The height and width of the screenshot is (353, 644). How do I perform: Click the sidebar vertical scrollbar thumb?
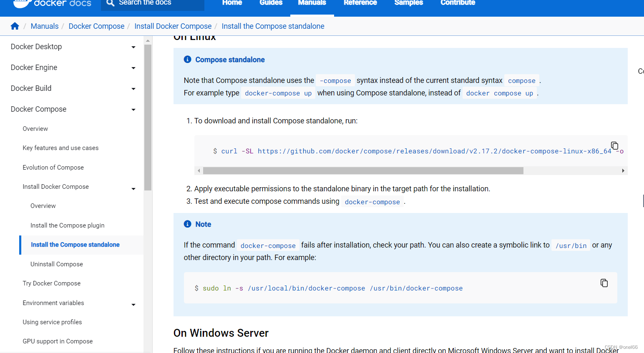148,117
